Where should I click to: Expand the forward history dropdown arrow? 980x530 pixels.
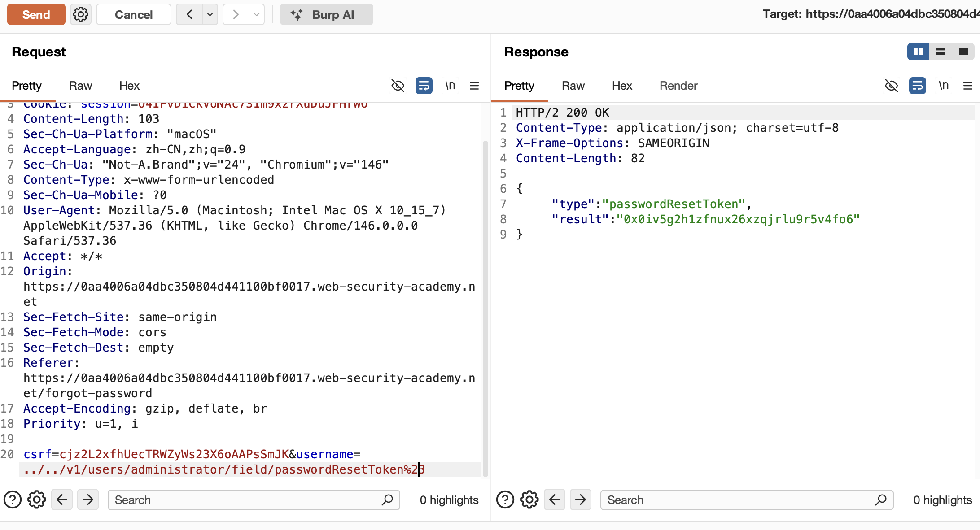(x=256, y=15)
